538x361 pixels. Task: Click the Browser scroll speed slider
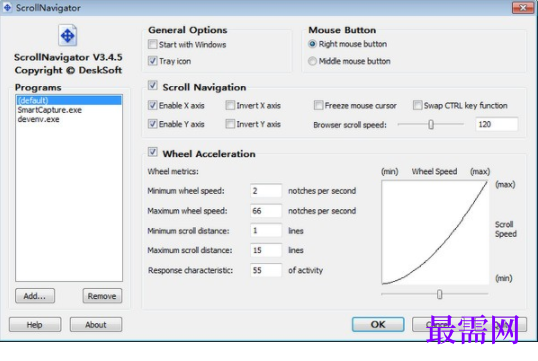pyautogui.click(x=431, y=124)
